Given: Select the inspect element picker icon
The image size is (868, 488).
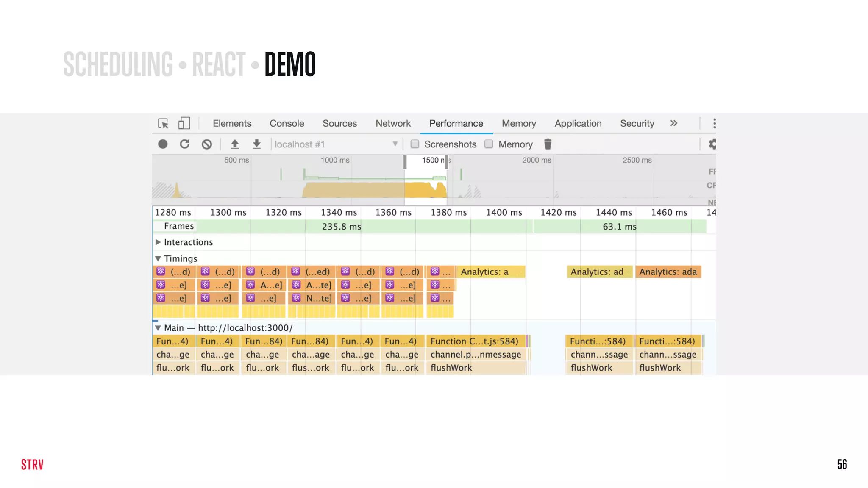Looking at the screenshot, I should coord(163,123).
